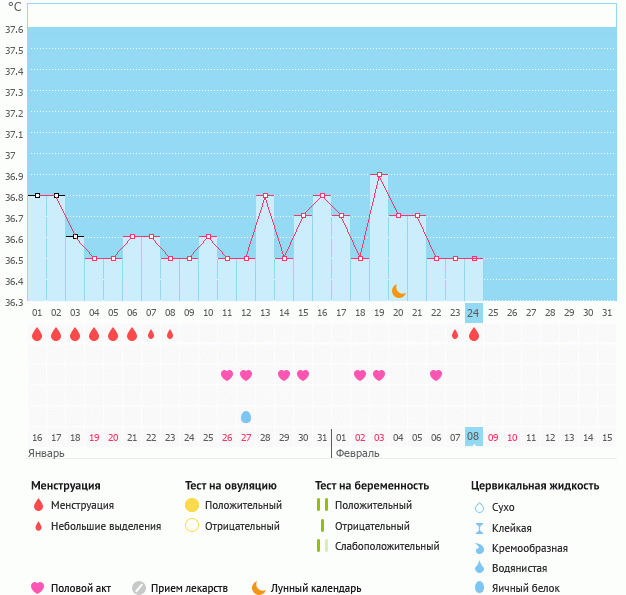Click the Сухо cervical fluid drop icon
The height and width of the screenshot is (595, 626).
480,507
